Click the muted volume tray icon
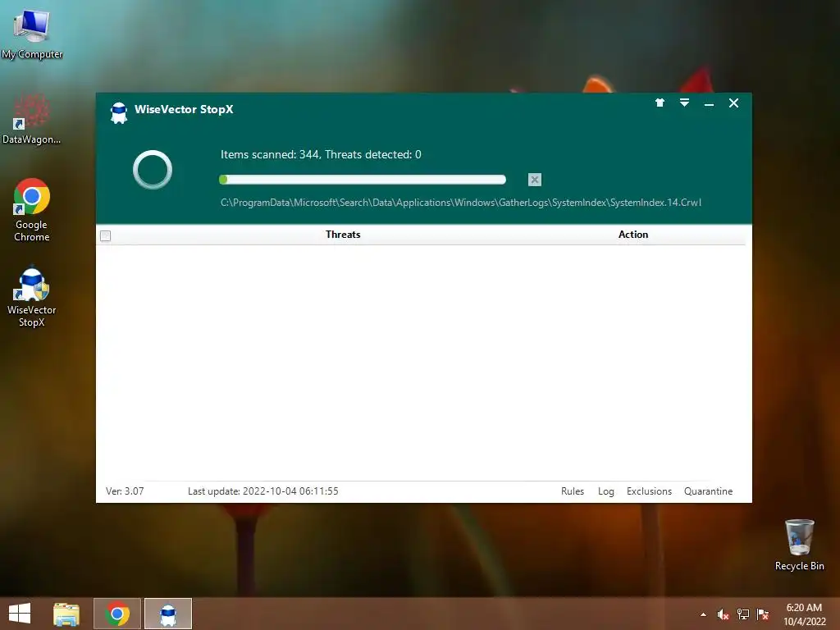 click(x=723, y=614)
